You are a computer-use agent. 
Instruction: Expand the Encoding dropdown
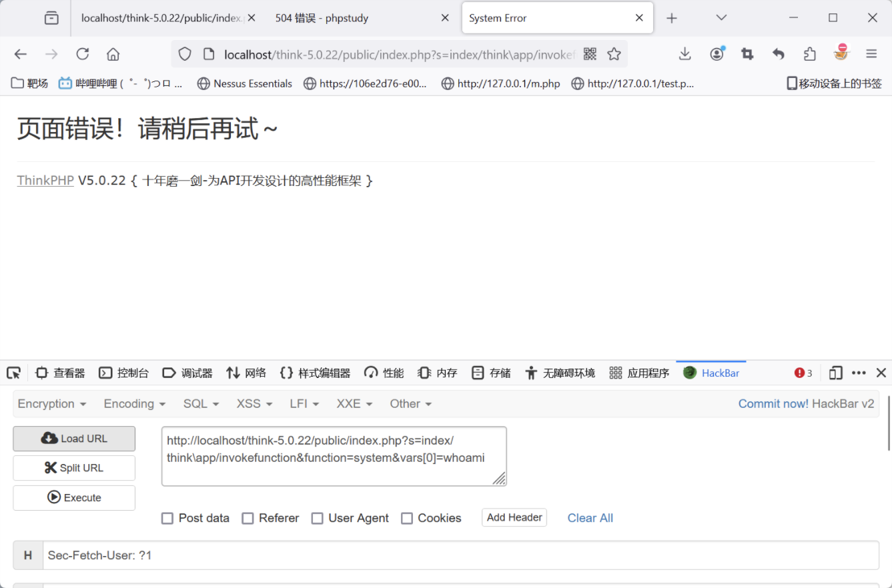click(135, 404)
